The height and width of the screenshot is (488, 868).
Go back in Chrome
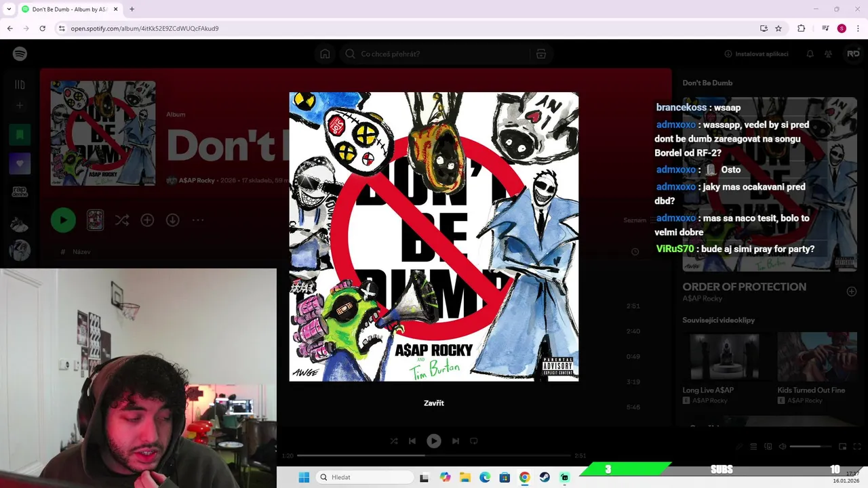click(x=9, y=28)
